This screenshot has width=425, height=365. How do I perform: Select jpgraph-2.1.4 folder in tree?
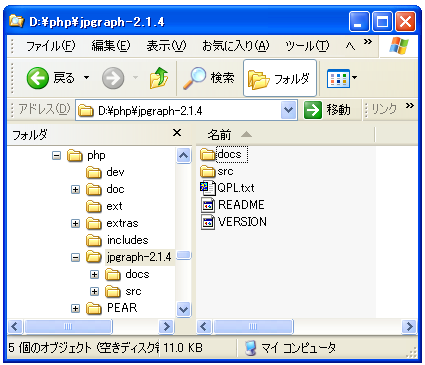(x=139, y=257)
